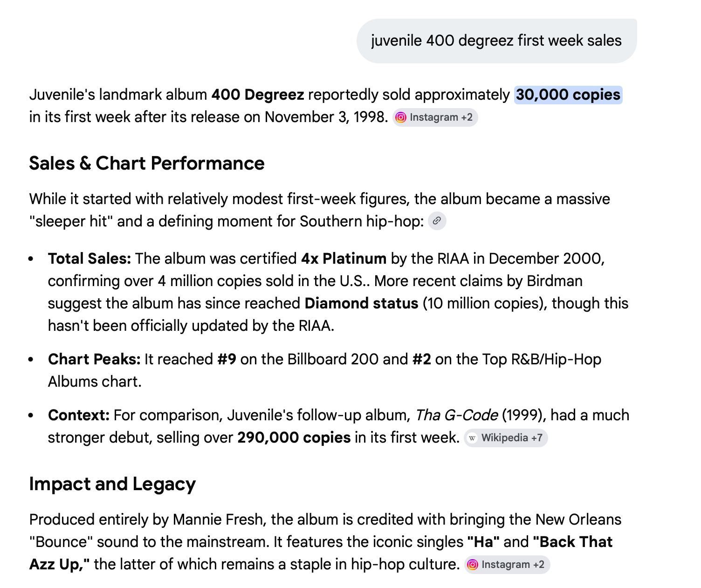Click the Sales & Chart Performance heading
The width and height of the screenshot is (701, 588).
[147, 164]
